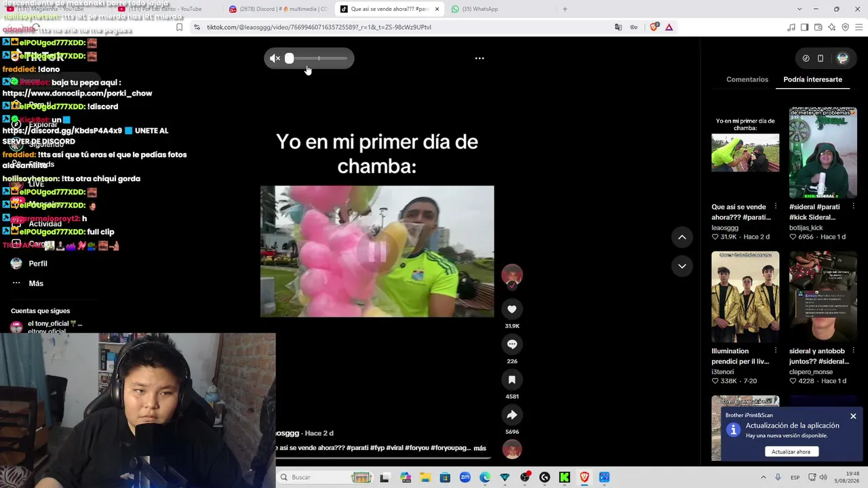Expand the video description with 'más'

click(x=479, y=448)
